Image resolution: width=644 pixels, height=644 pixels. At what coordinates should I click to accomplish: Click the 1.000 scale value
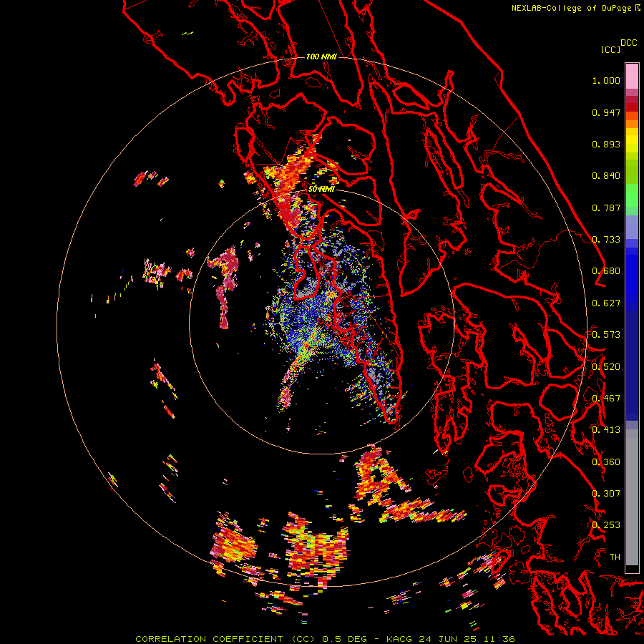pyautogui.click(x=606, y=80)
